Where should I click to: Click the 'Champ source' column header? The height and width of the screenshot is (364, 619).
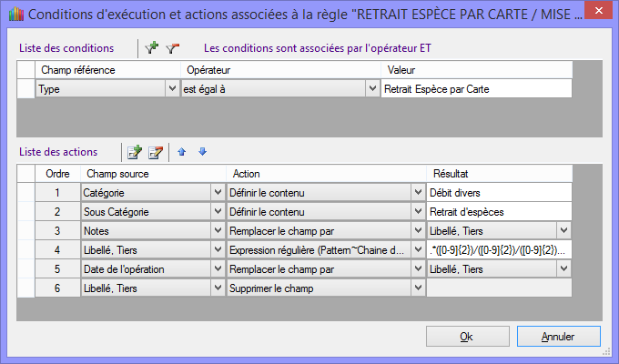pyautogui.click(x=152, y=173)
